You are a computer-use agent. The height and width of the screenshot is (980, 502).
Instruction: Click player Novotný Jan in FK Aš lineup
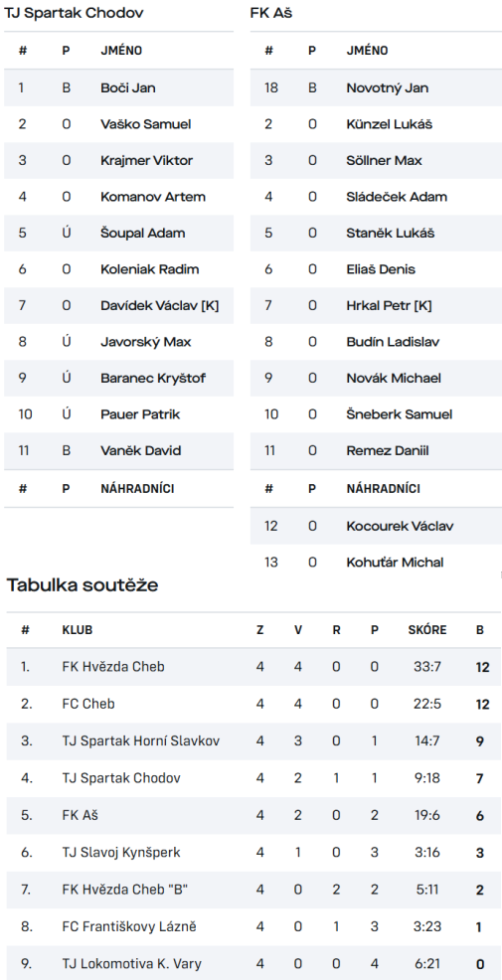point(388,88)
